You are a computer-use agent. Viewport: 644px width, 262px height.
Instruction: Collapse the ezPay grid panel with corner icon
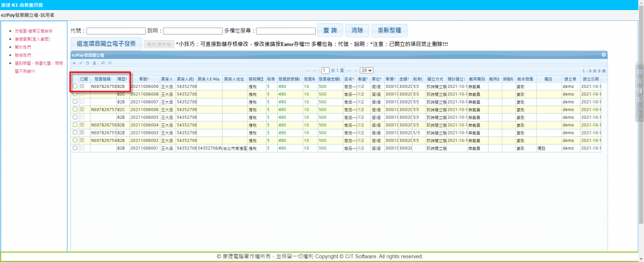point(604,55)
